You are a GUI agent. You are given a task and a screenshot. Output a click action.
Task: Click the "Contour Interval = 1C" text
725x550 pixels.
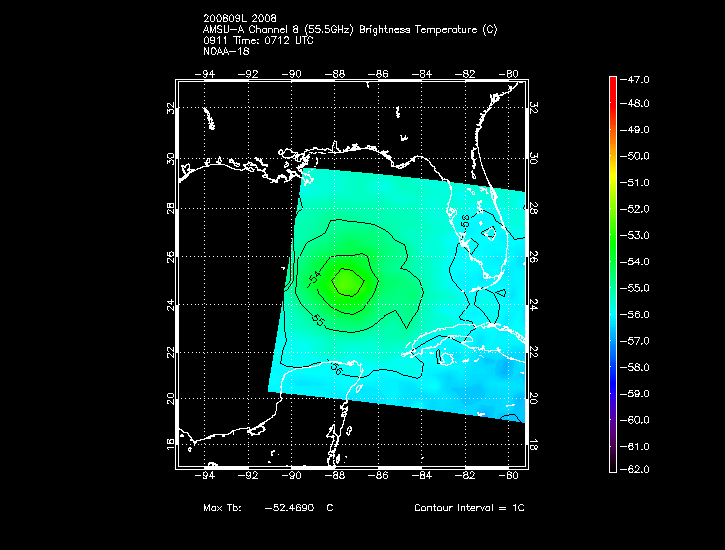(469, 508)
